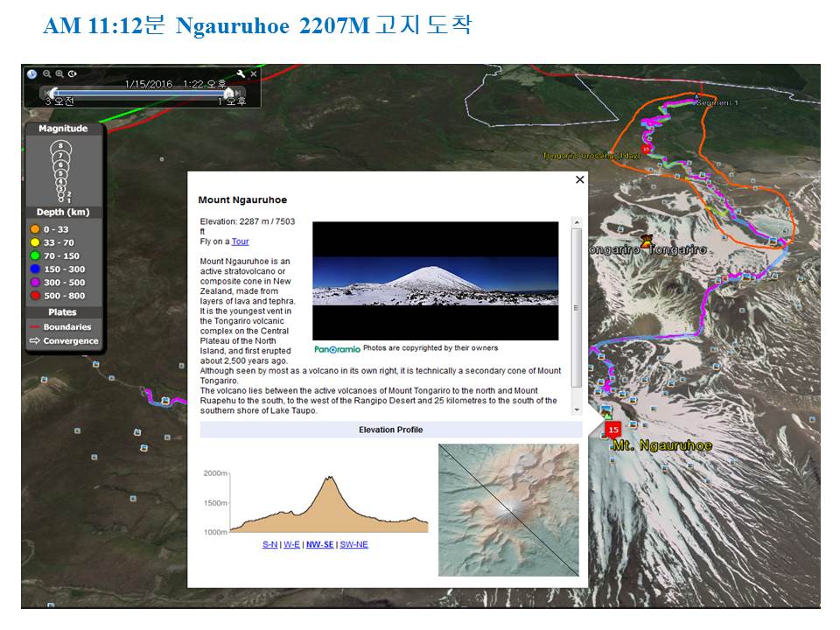This screenshot has height=630, width=840.
Task: Play the time animation
Action: tap(73, 73)
